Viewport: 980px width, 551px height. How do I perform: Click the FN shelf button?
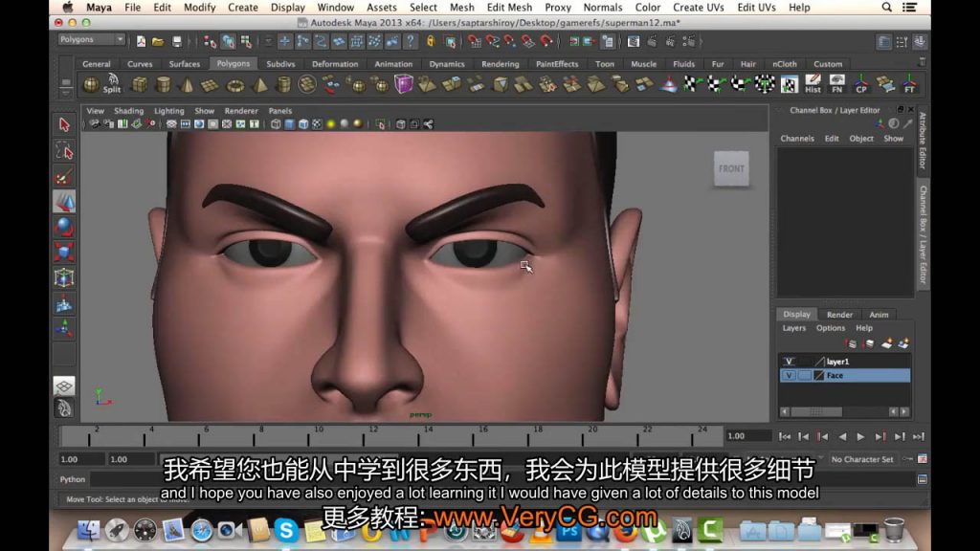click(836, 84)
